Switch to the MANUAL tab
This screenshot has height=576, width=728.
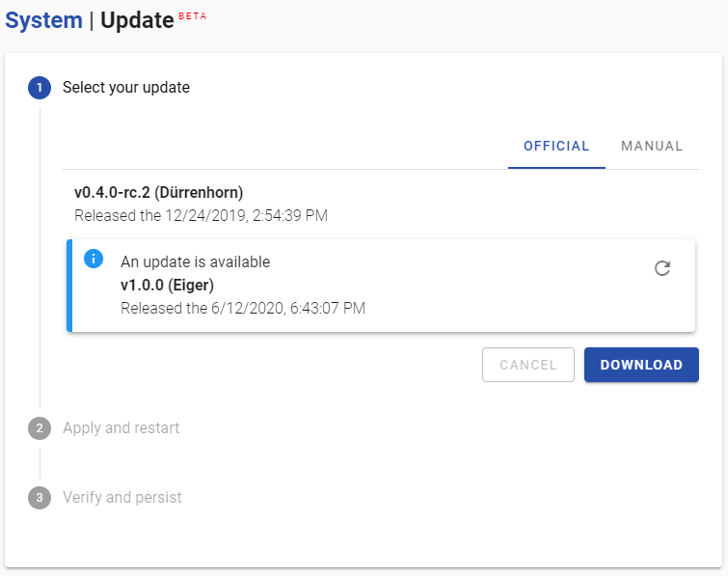coord(652,147)
